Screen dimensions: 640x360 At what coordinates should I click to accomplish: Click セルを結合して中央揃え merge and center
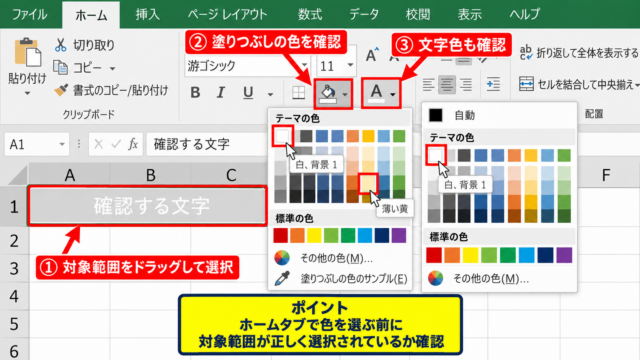coord(575,84)
